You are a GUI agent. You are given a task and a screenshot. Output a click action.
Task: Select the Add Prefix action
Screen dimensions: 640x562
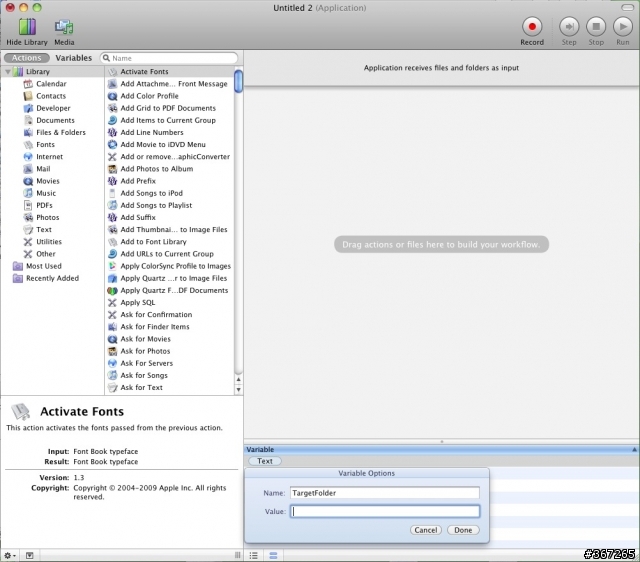pyautogui.click(x=138, y=181)
